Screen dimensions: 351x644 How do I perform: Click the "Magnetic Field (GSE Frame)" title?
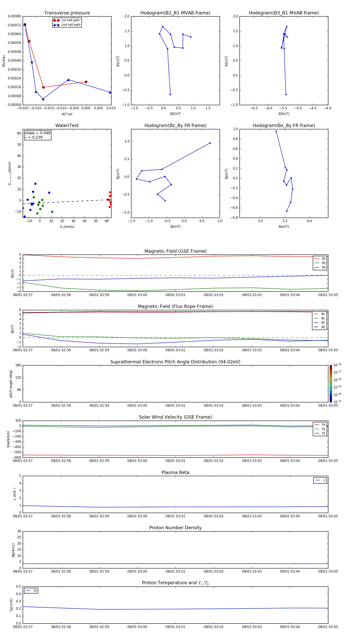pyautogui.click(x=175, y=251)
